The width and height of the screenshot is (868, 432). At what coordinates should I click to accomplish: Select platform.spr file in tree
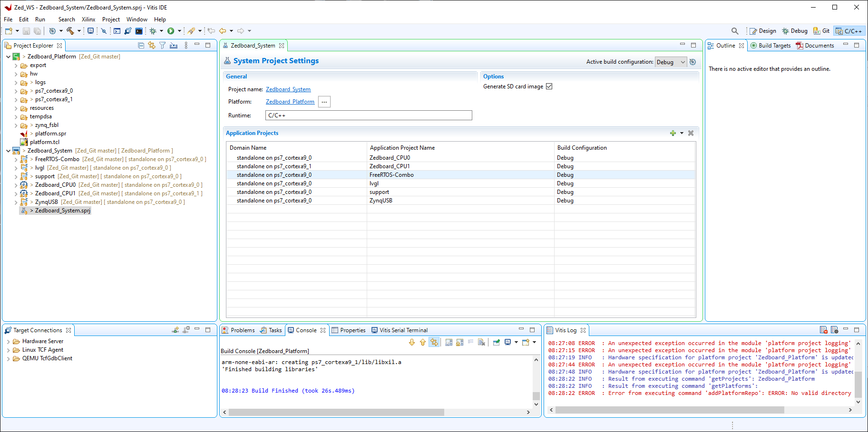50,134
